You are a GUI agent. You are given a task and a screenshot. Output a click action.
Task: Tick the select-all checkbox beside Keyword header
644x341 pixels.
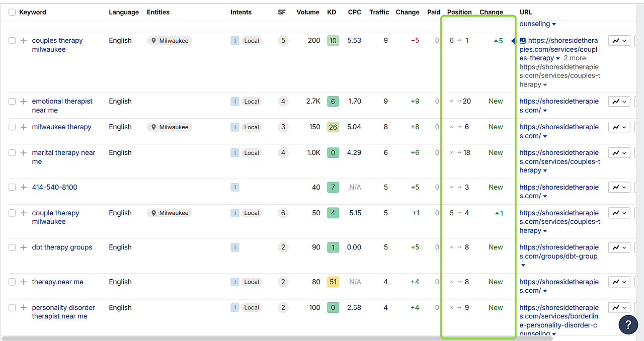click(12, 12)
